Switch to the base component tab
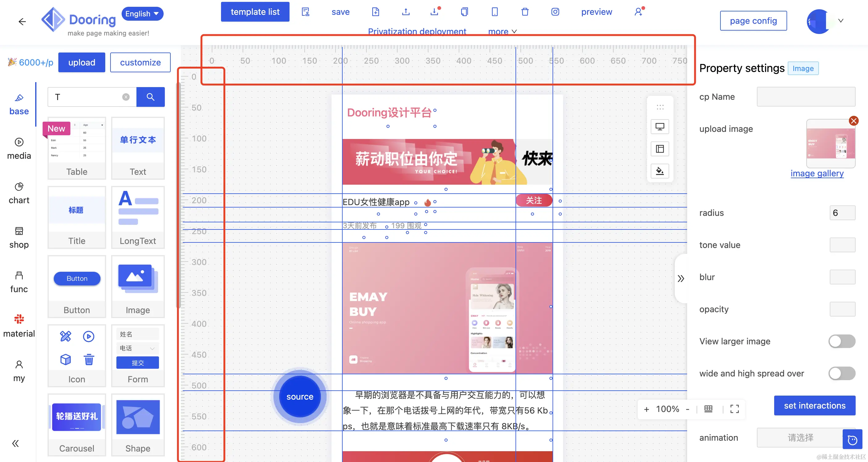This screenshot has height=462, width=868. 19,105
